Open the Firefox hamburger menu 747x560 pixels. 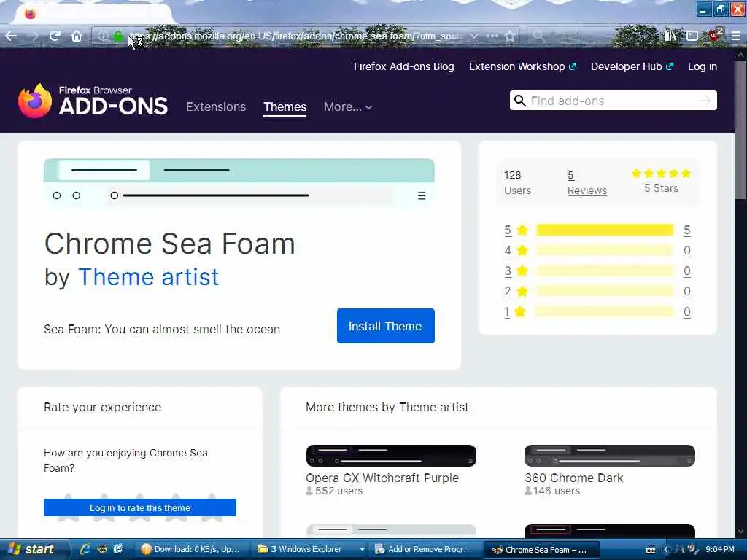click(735, 36)
